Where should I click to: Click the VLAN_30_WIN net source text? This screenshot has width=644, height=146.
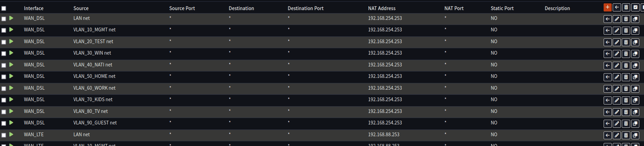92,53
